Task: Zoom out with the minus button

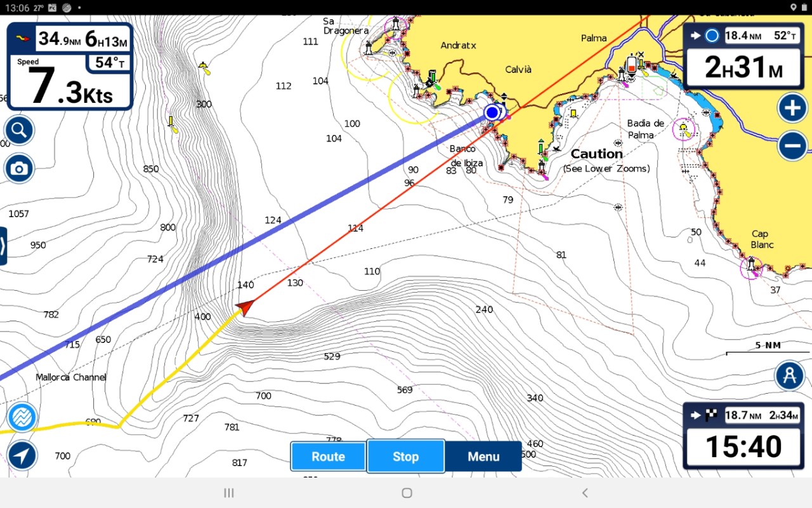Action: pyautogui.click(x=792, y=147)
